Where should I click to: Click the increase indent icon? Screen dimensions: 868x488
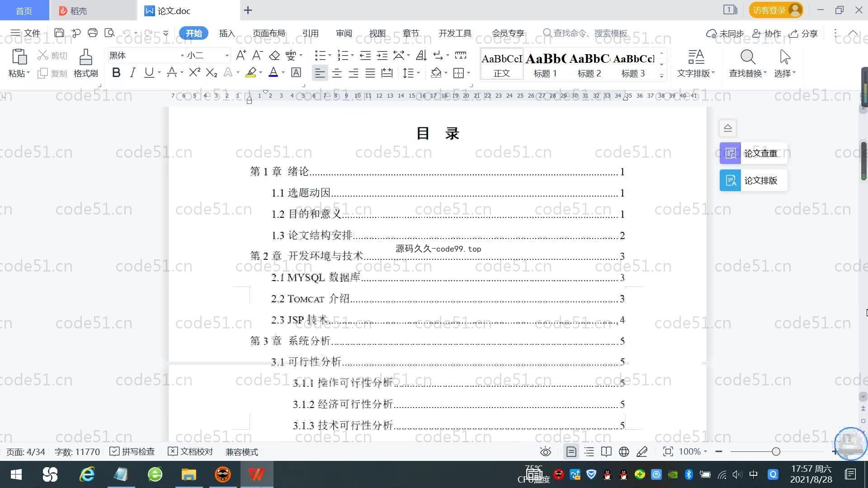coord(382,55)
